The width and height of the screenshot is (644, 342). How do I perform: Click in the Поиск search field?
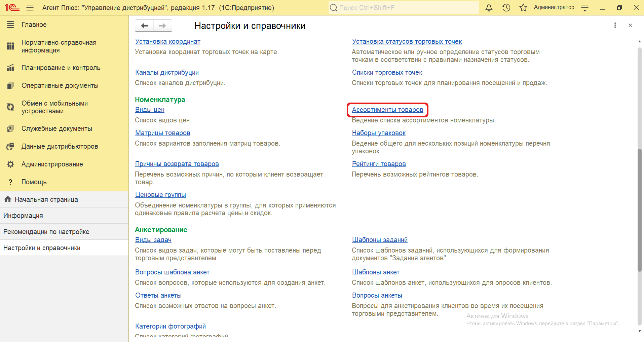click(x=404, y=8)
